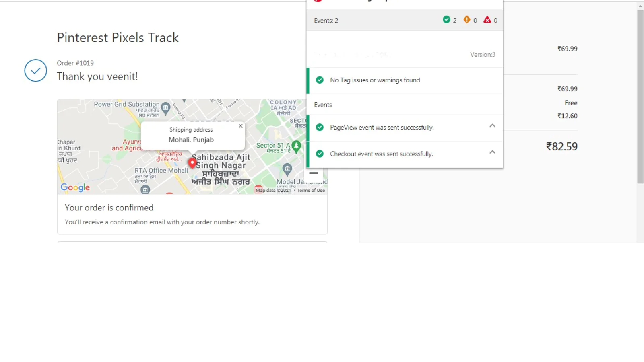This screenshot has height=362, width=644.
Task: Click the 'Your order is confirmed' heading
Action: [x=109, y=208]
